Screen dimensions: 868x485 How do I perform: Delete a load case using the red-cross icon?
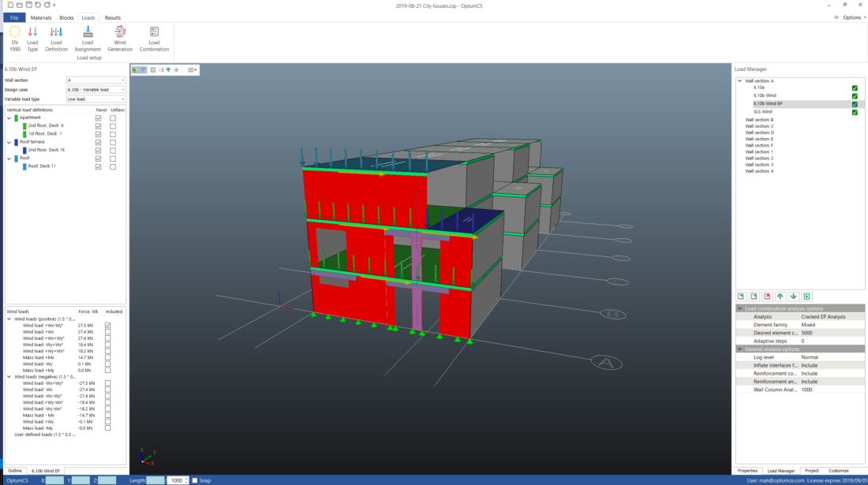point(767,296)
